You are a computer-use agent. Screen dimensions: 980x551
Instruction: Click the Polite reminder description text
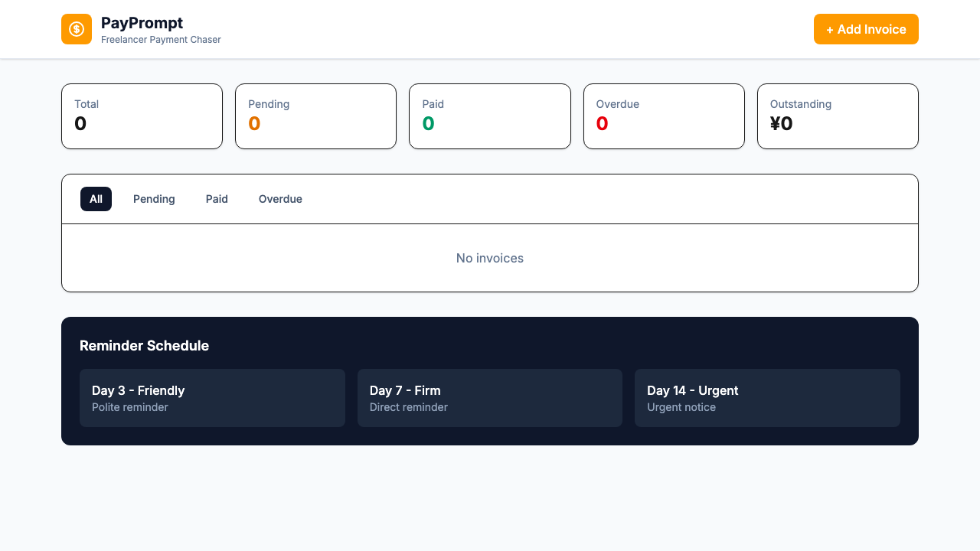point(129,407)
